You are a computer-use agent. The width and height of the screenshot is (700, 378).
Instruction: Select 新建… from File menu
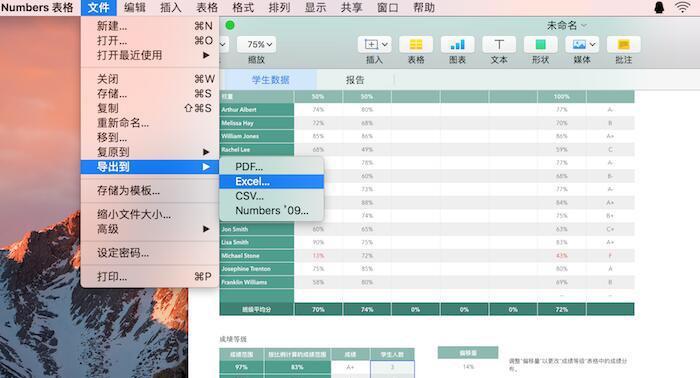click(150, 26)
